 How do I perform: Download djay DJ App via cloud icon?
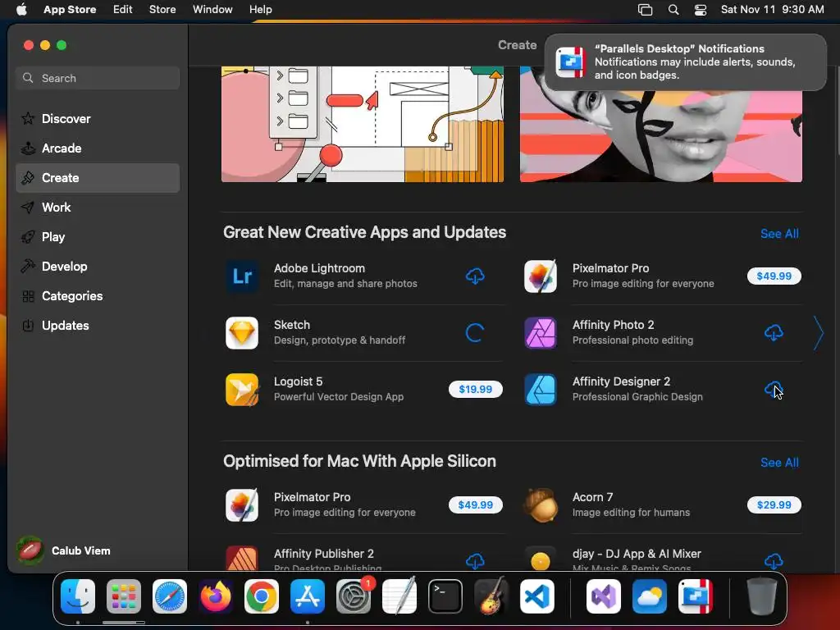point(774,561)
